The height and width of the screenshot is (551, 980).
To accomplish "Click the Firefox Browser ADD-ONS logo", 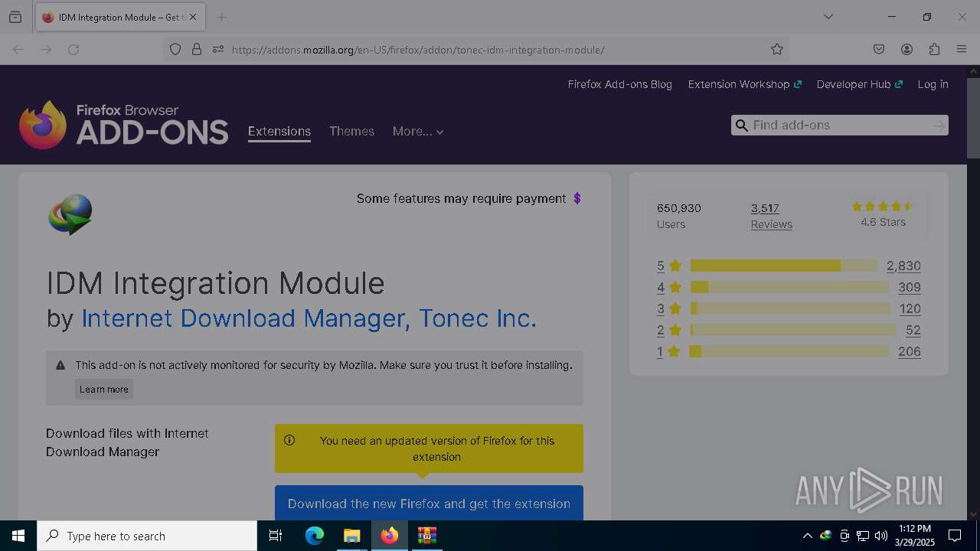I will click(x=124, y=124).
